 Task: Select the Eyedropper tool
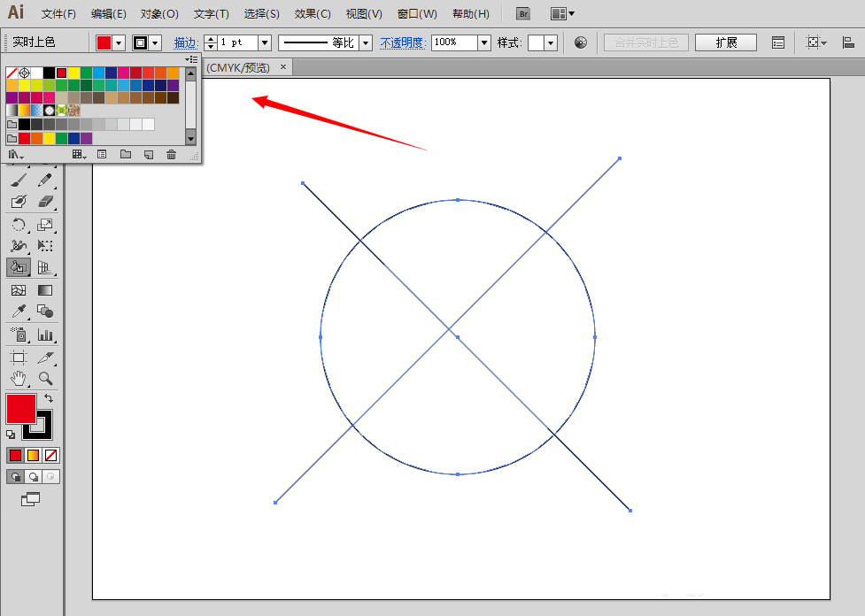pos(19,312)
